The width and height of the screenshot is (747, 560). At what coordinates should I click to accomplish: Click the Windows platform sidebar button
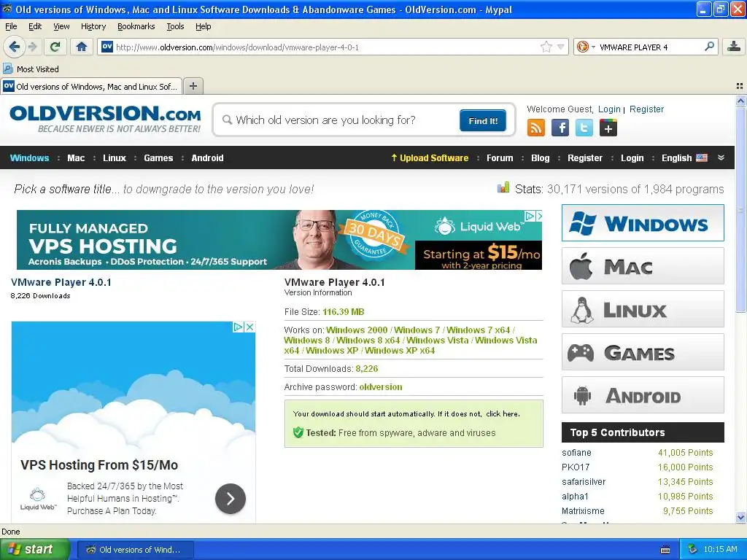[643, 223]
